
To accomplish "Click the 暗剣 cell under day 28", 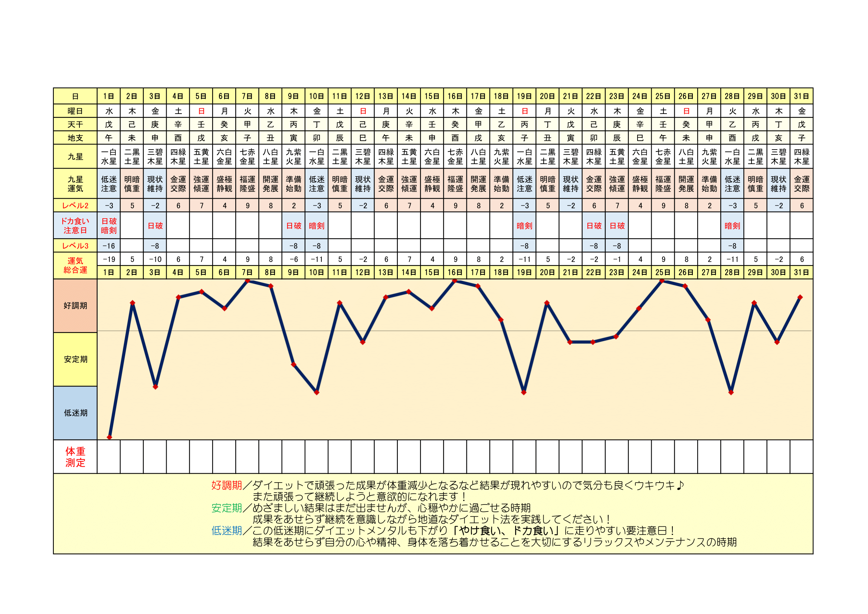I will coord(732,226).
